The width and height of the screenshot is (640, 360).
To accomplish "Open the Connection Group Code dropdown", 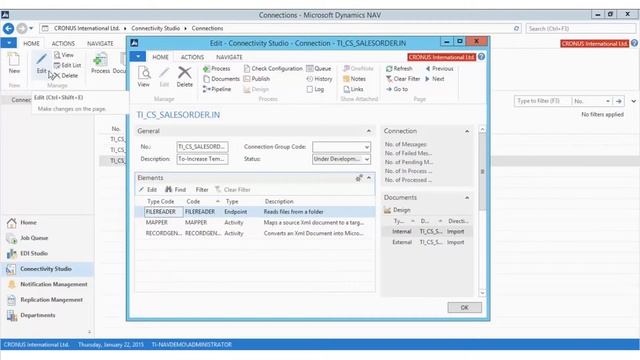I will coord(367,147).
